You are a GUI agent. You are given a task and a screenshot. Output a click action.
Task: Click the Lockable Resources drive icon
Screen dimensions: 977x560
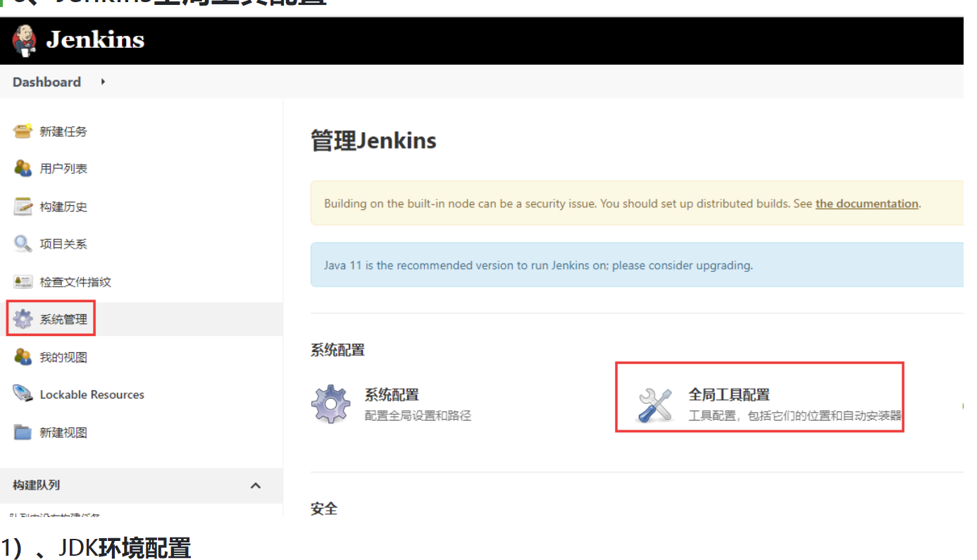pyautogui.click(x=23, y=394)
